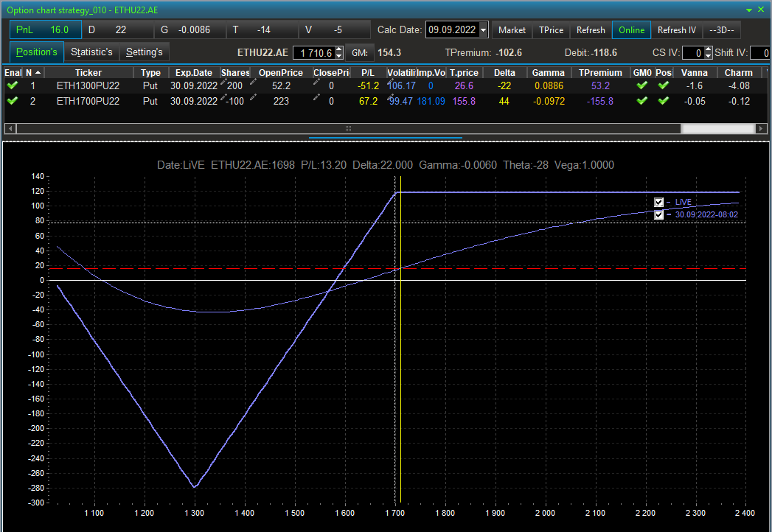Open the Calc Date dropdown arrow
The width and height of the screenshot is (772, 532).
(484, 30)
